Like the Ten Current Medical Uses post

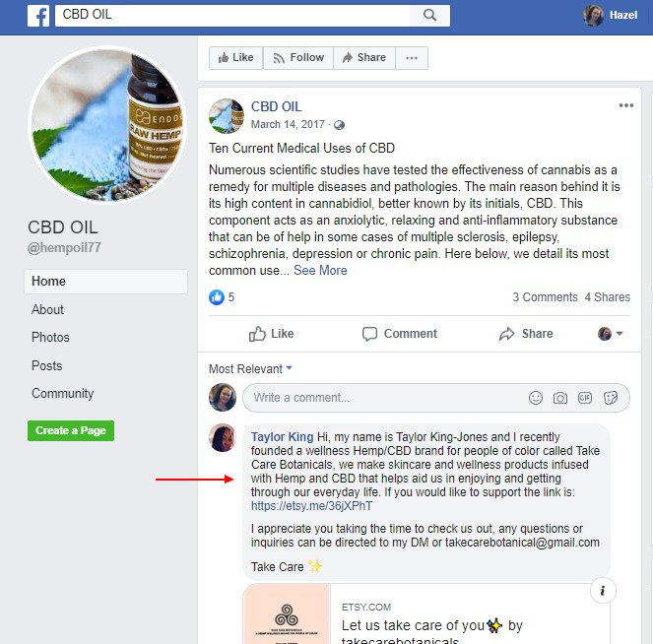point(271,334)
